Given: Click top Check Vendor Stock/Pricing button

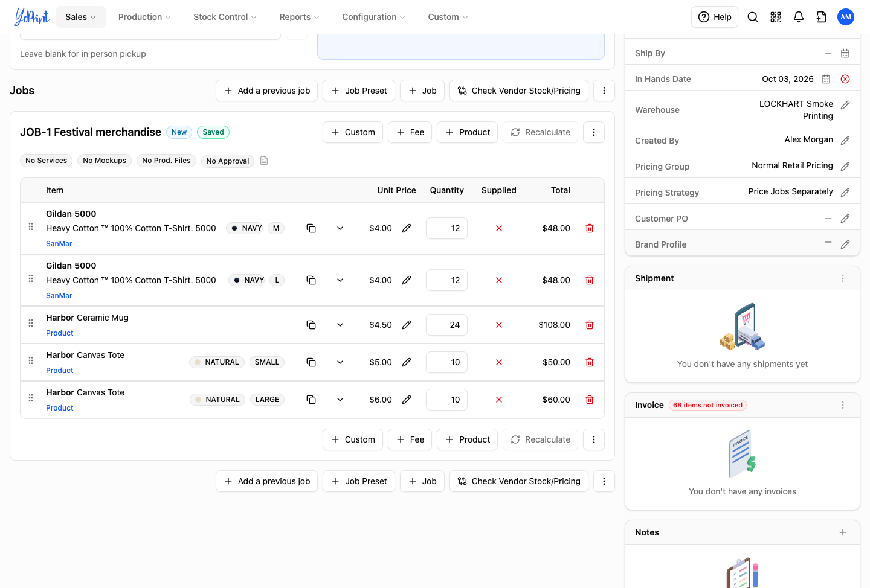Looking at the screenshot, I should click(x=519, y=91).
